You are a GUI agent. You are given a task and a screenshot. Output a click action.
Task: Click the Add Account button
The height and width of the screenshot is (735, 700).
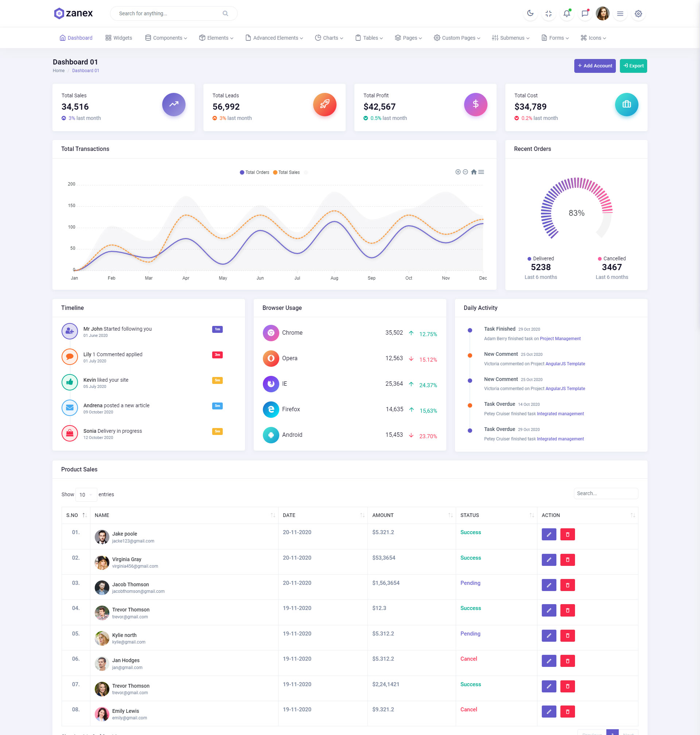595,66
